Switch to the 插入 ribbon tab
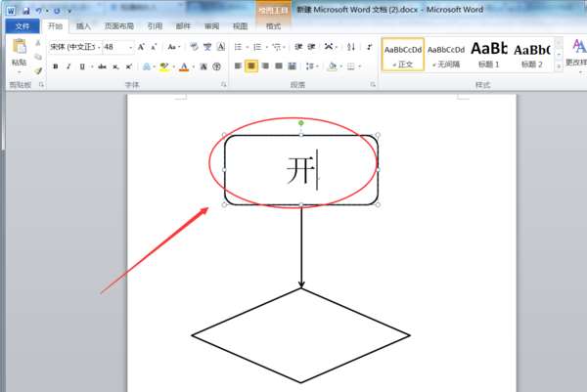Image resolution: width=587 pixels, height=392 pixels. [83, 26]
